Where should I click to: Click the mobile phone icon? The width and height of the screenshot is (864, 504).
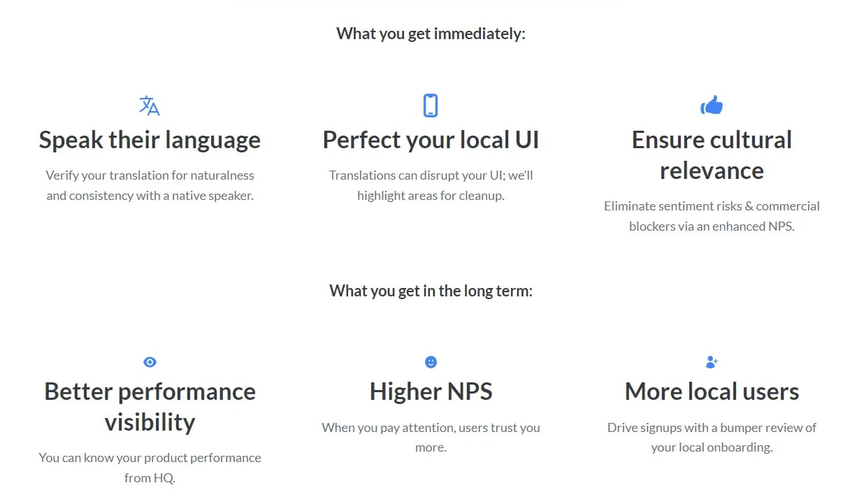[x=431, y=106]
